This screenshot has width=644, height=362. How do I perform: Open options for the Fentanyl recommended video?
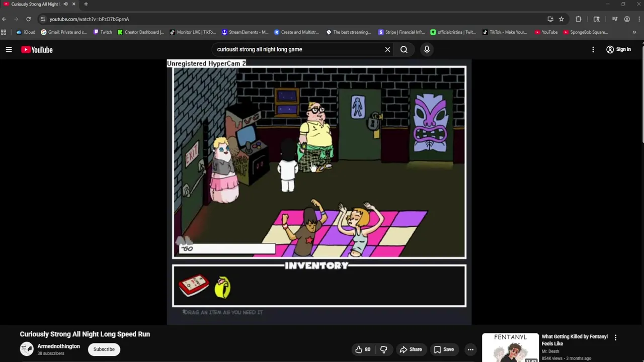[x=615, y=338]
